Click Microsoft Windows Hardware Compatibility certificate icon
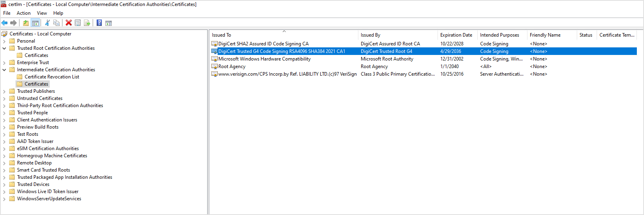 pyautogui.click(x=214, y=59)
